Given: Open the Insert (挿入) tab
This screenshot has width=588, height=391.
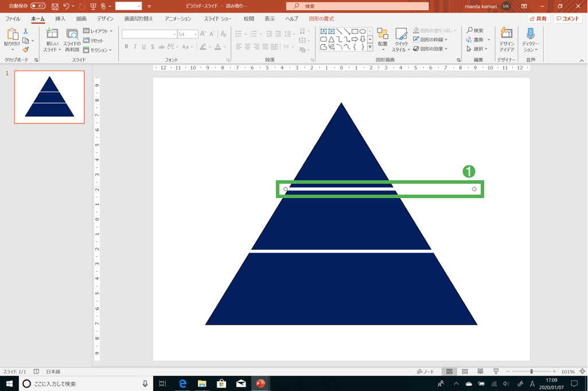Looking at the screenshot, I should [x=60, y=19].
